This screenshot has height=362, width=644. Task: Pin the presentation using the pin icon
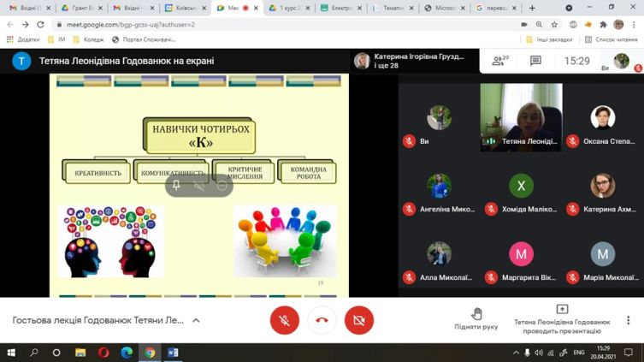pyautogui.click(x=176, y=185)
